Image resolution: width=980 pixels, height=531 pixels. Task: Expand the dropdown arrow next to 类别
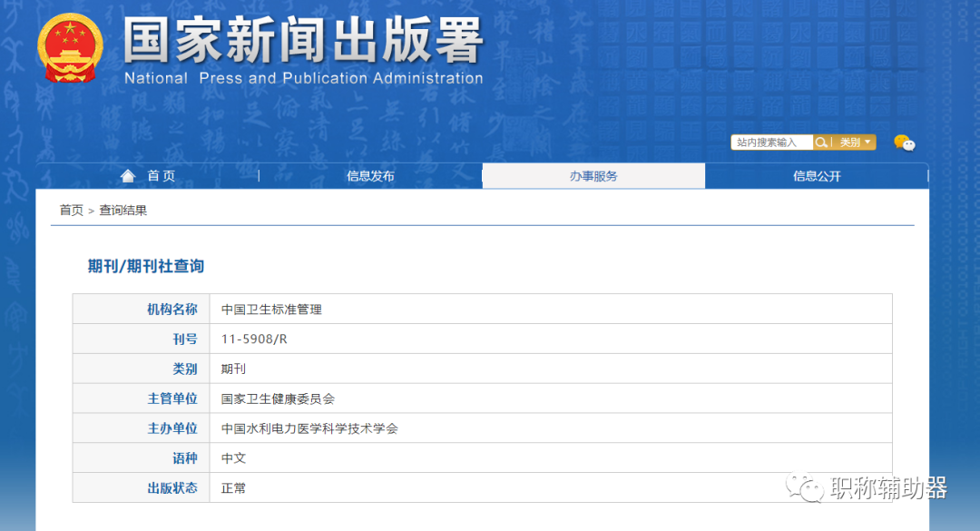(868, 142)
